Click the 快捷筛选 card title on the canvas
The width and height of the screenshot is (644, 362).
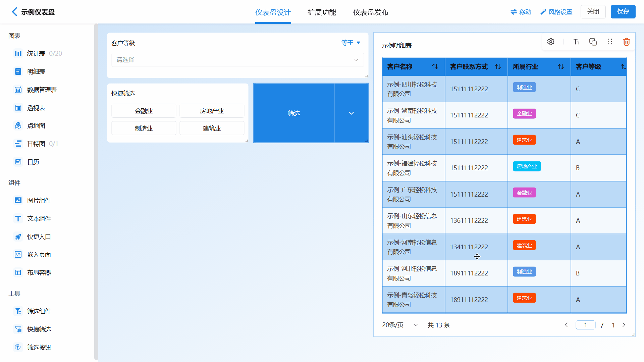point(123,93)
